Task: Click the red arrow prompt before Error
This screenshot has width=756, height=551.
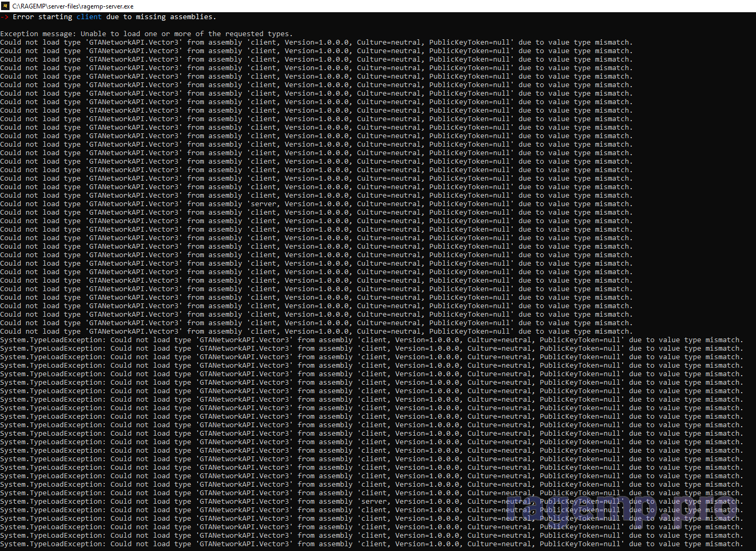Action: (x=4, y=17)
